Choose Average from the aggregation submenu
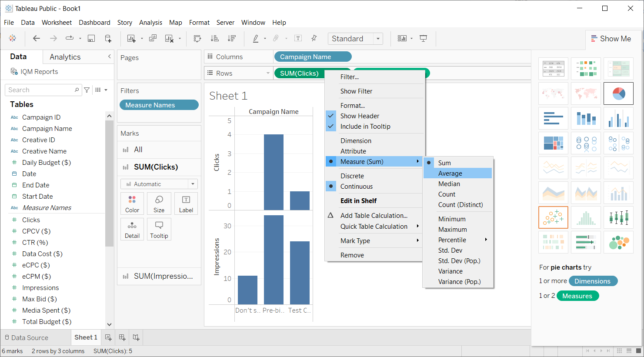Image resolution: width=644 pixels, height=357 pixels. [x=450, y=173]
